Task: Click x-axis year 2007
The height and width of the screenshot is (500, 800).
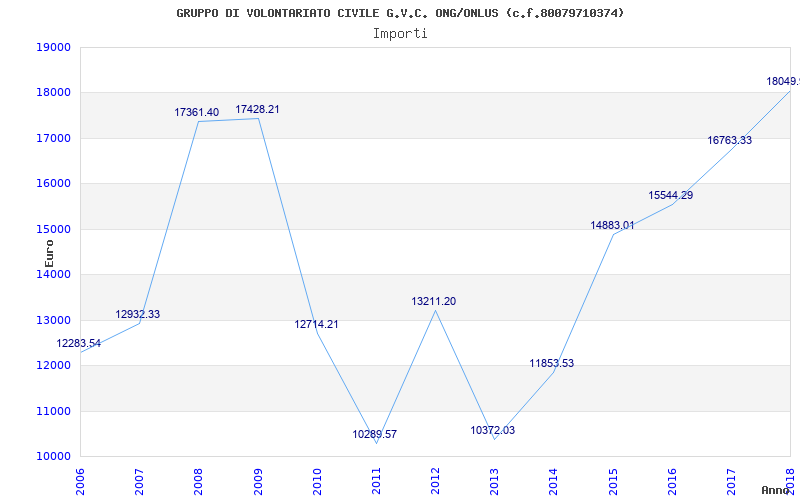Action: click(x=140, y=481)
